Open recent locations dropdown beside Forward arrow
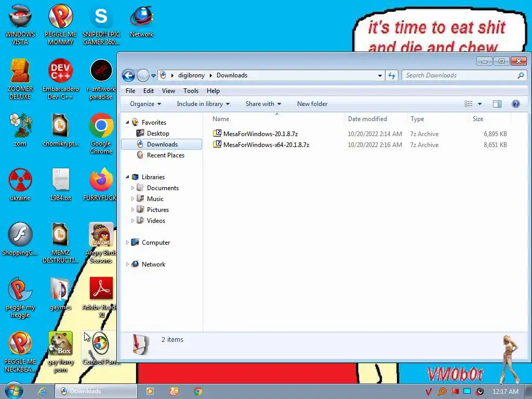The height and width of the screenshot is (399, 532). coord(153,76)
